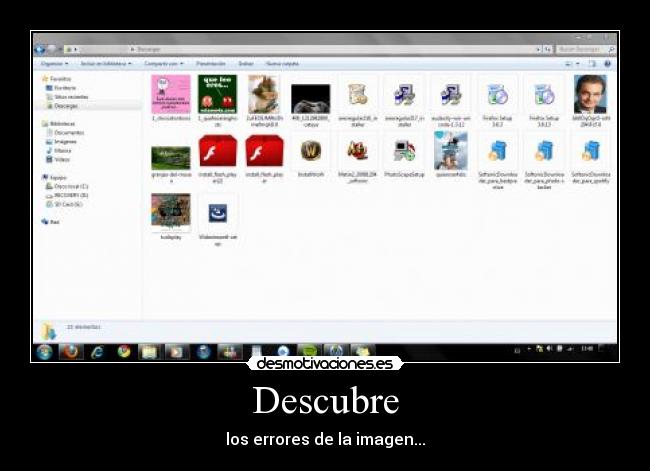The width and height of the screenshot is (650, 471).
Task: Open Google Chrome from the taskbar
Action: (x=124, y=352)
